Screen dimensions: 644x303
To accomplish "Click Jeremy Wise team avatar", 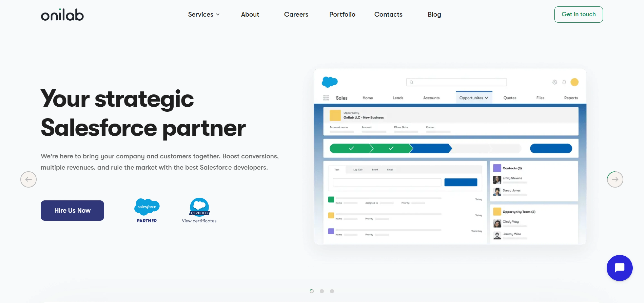I will (497, 235).
